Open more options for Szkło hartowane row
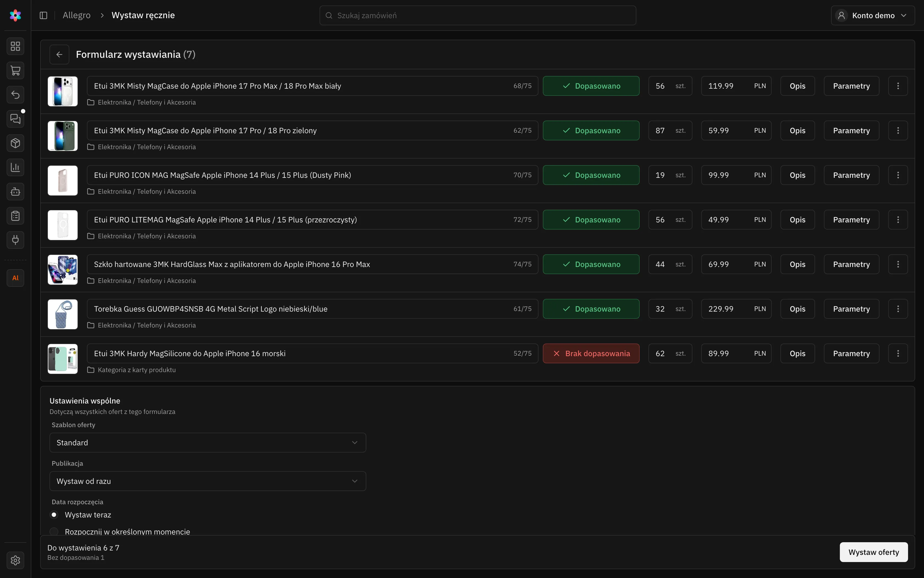 coord(898,264)
